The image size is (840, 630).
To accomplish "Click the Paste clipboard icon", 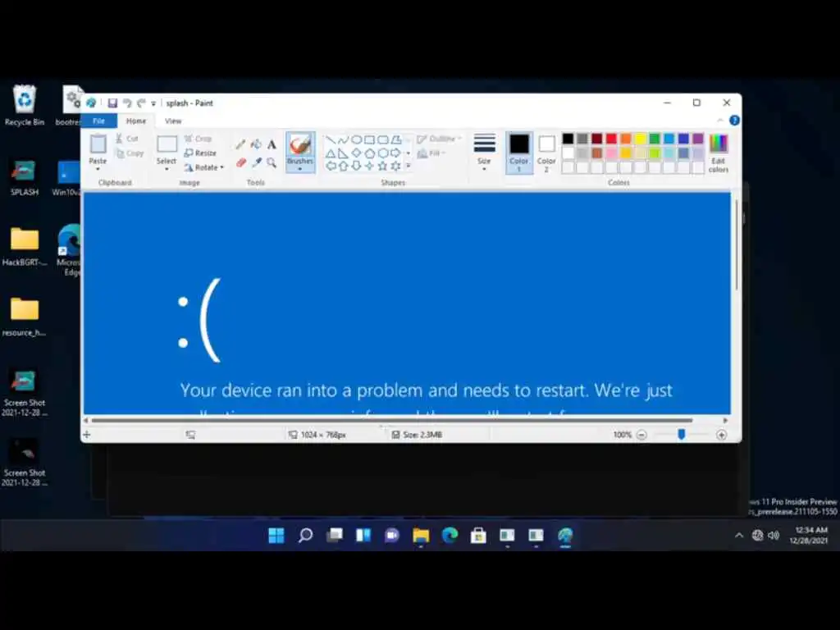I will point(98,144).
